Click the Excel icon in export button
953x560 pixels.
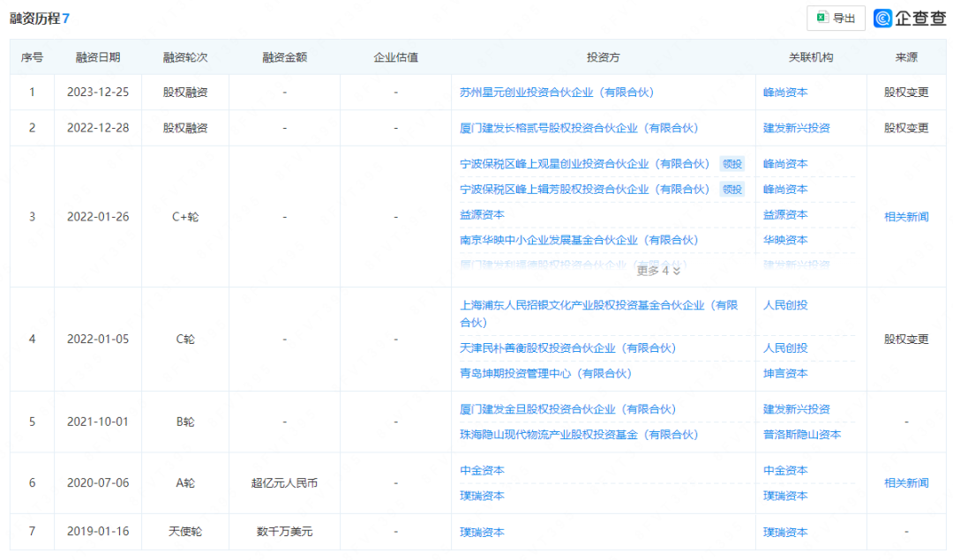(822, 18)
